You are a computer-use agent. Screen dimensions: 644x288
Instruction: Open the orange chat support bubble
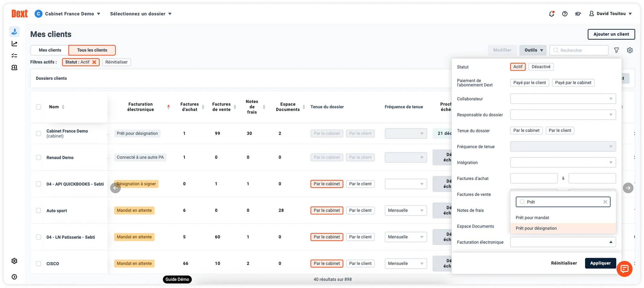pyautogui.click(x=624, y=269)
